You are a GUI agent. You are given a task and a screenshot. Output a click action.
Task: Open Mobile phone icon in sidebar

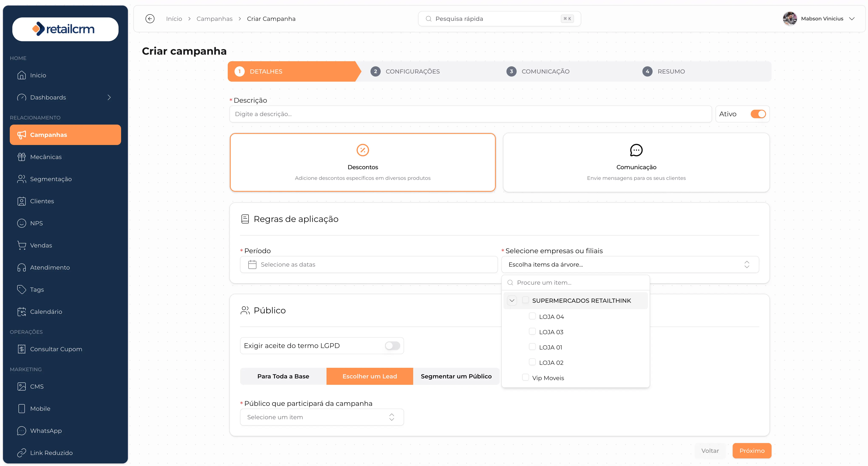tap(22, 409)
